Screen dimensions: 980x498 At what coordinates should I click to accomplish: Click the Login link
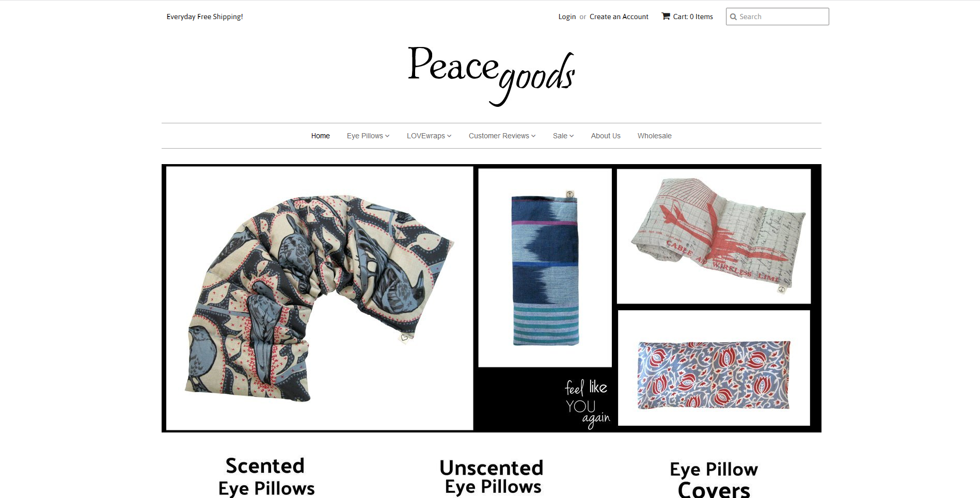567,17
